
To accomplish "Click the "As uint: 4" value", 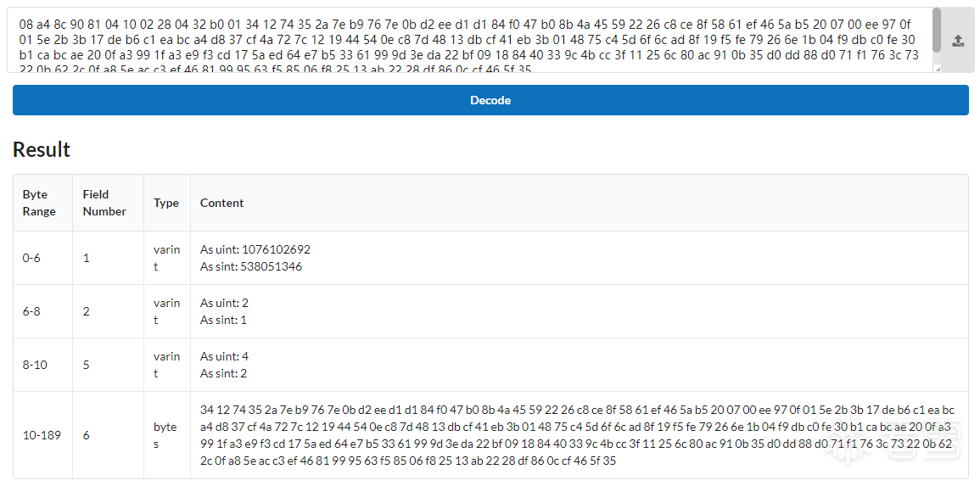I will point(224,356).
